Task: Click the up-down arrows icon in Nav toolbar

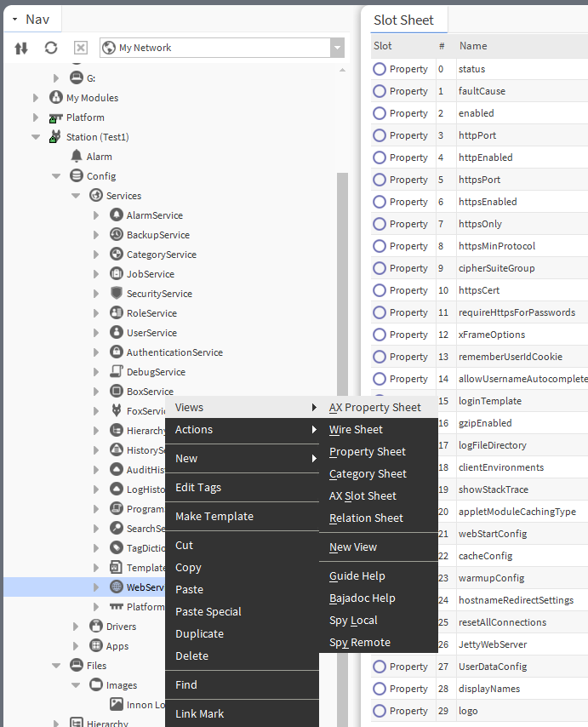Action: (22, 49)
